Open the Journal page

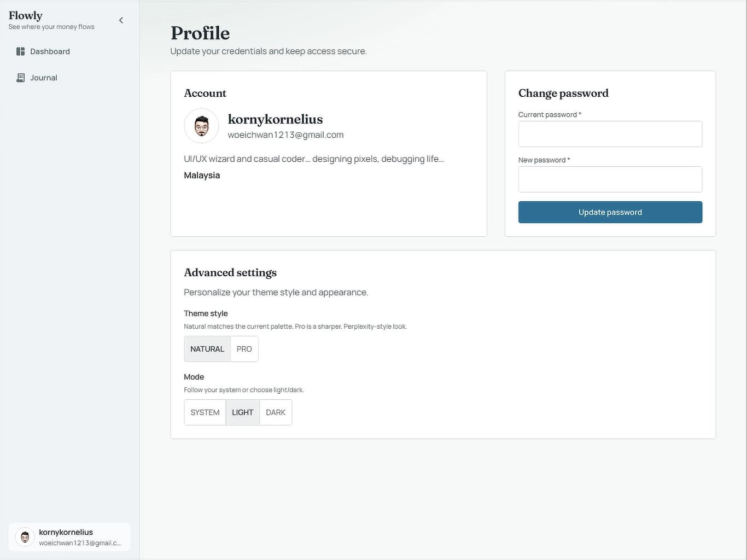43,77
